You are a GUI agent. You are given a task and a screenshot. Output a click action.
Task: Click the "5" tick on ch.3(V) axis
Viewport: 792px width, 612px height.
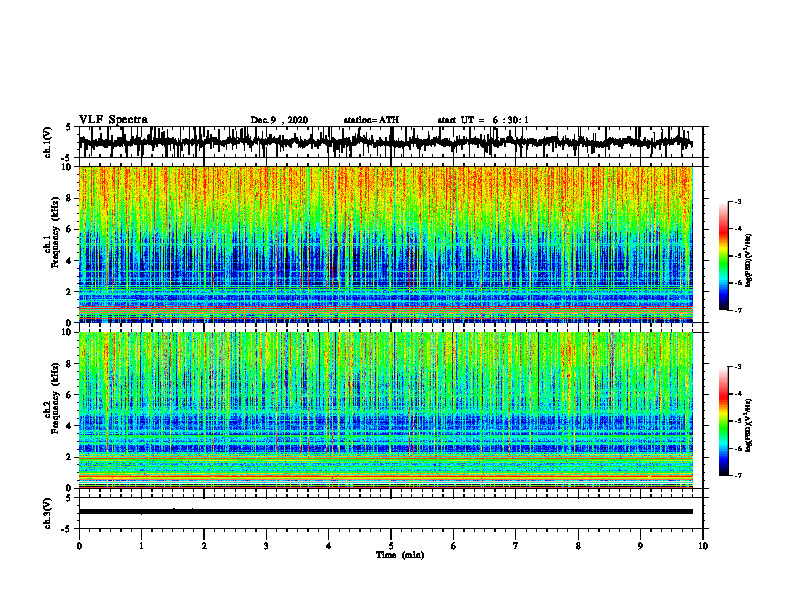pos(68,498)
